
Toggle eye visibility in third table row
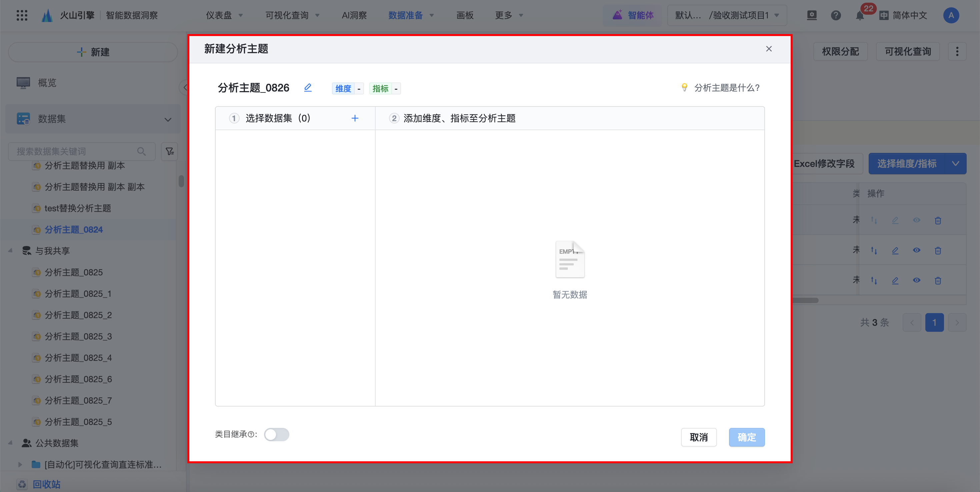click(916, 280)
